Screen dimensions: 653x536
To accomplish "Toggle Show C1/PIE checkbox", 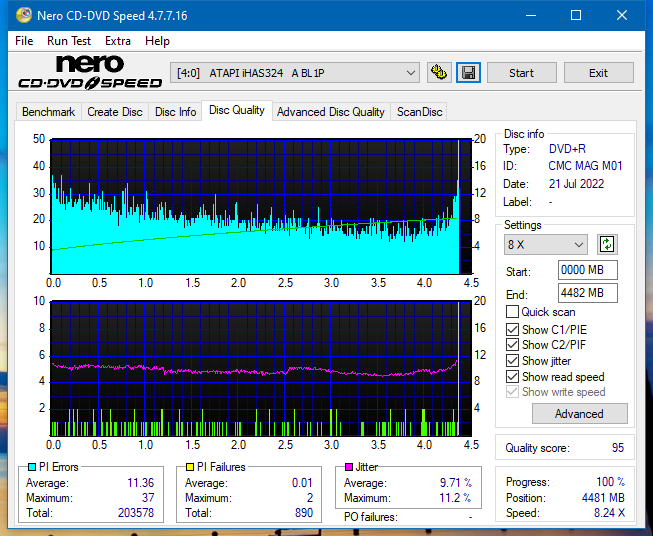I will 512,330.
